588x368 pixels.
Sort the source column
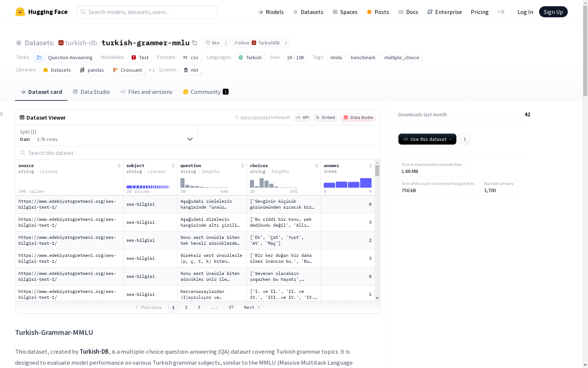tap(119, 166)
